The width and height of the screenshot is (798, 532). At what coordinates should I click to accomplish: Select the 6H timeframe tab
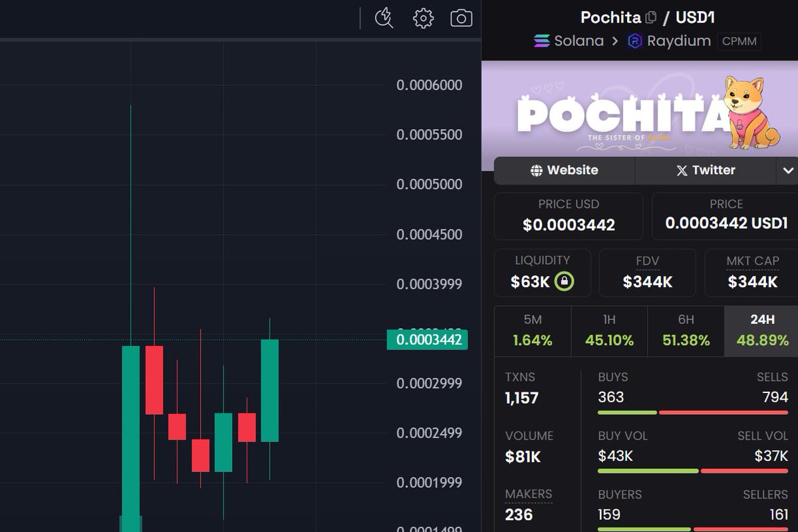click(x=686, y=331)
